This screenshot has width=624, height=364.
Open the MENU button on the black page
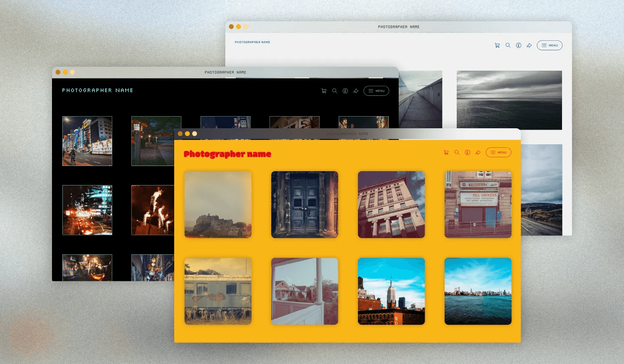pyautogui.click(x=376, y=91)
